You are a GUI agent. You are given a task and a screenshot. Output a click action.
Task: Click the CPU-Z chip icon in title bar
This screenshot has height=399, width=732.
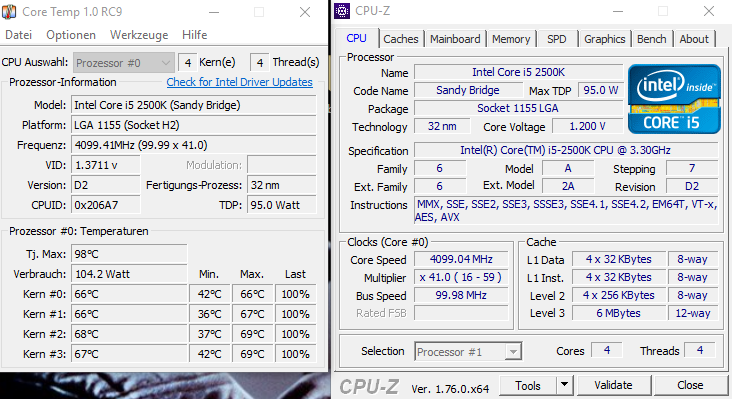(342, 11)
